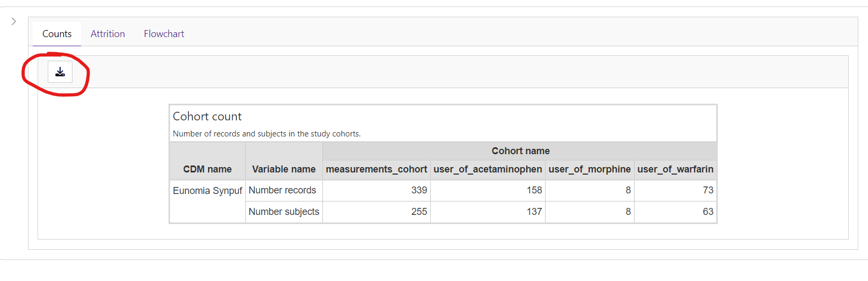Select the cell showing 339 records
Image resolution: width=868 pixels, height=281 pixels.
pos(418,190)
